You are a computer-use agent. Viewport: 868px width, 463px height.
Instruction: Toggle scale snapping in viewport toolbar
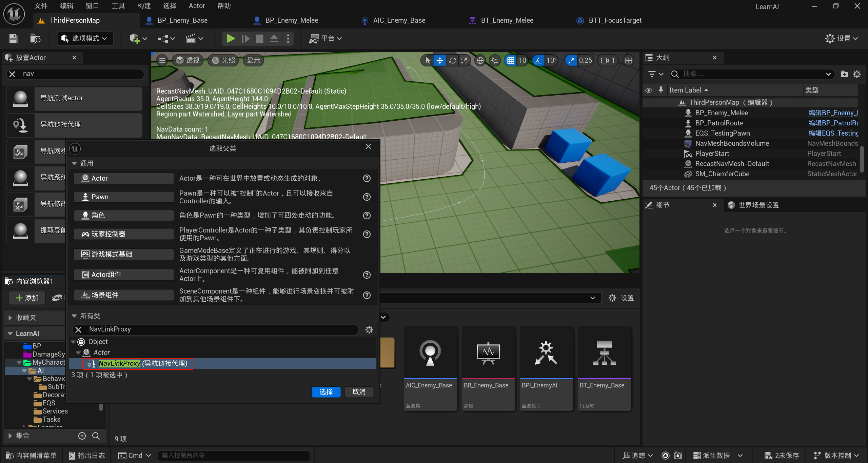(x=571, y=60)
